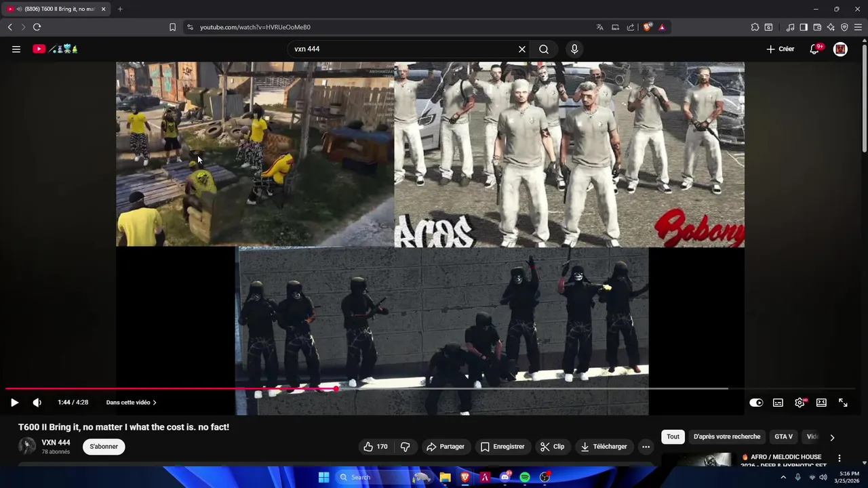
Task: Translate this page icon in address bar
Action: tap(599, 27)
